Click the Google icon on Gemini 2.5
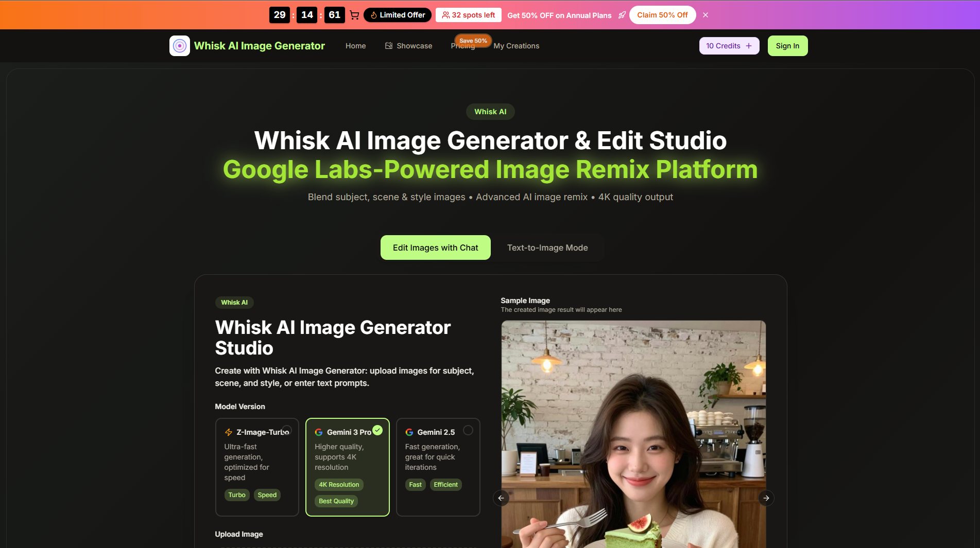This screenshot has width=980, height=548. pos(409,432)
